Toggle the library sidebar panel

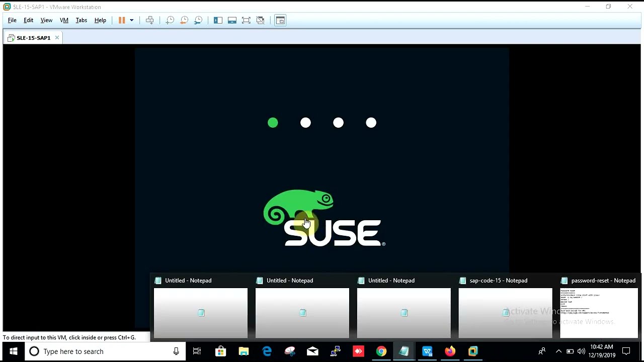tap(218, 20)
